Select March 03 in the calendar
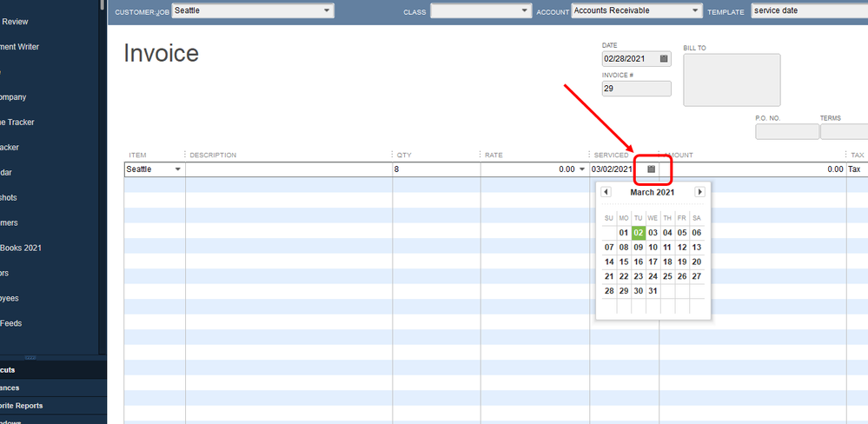The image size is (868, 424). click(x=653, y=233)
